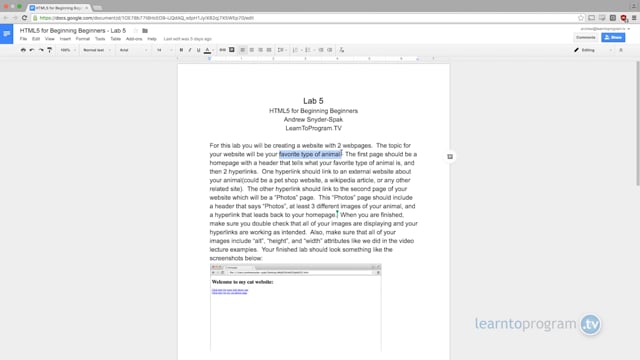
Task: Align text to the left
Action: (242, 50)
